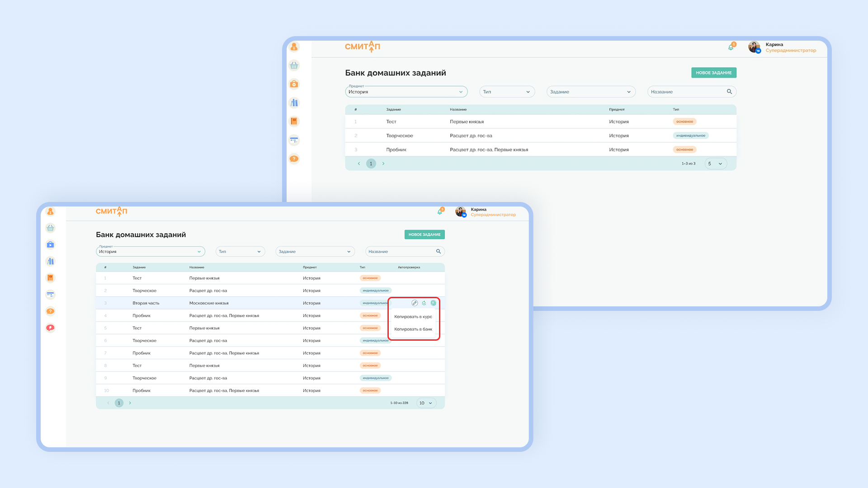Click the magnifier in the back window's Название field
868x488 pixels.
[x=729, y=92]
